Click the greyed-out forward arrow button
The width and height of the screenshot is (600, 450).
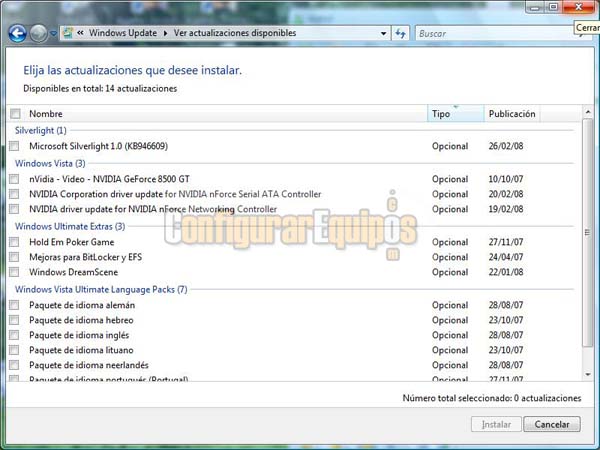(x=38, y=34)
